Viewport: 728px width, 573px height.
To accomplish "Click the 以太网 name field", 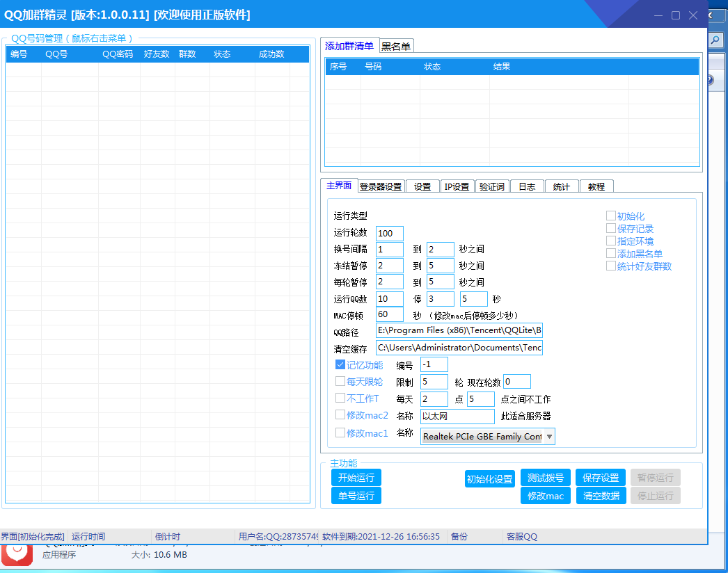I will click(x=457, y=416).
